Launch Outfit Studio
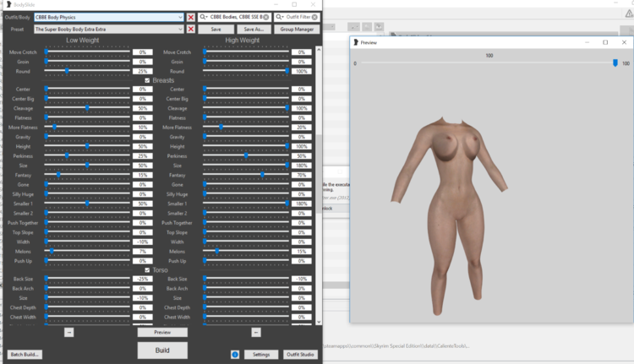 point(300,355)
